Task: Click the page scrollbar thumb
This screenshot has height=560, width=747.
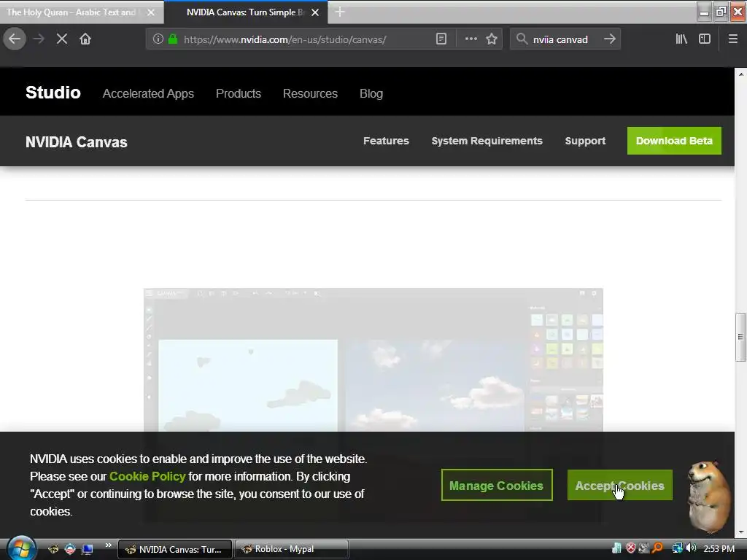Action: pyautogui.click(x=740, y=337)
